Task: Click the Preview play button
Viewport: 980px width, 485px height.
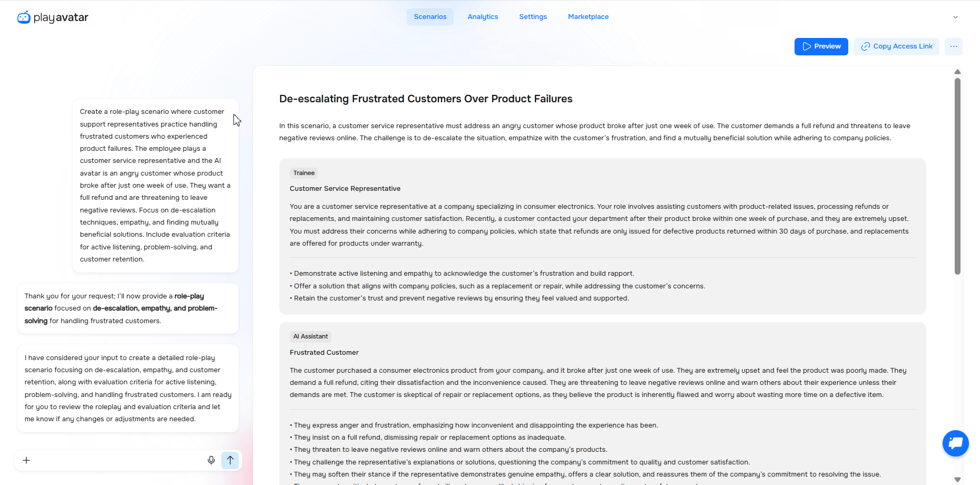Action: (821, 46)
